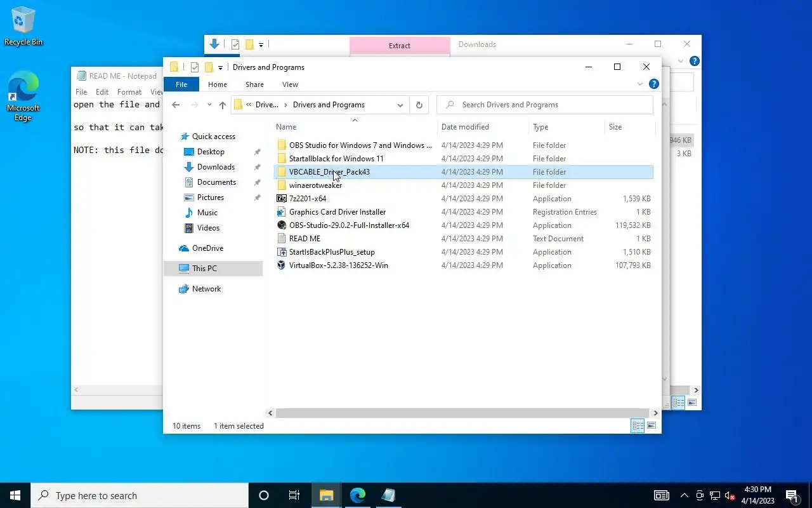
Task: Open Videos in navigation pane
Action: 208,228
